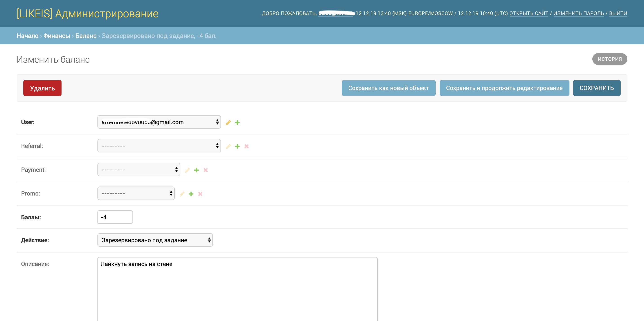Open the Действие dropdown
Viewport: 644px width, 321px height.
click(x=155, y=240)
